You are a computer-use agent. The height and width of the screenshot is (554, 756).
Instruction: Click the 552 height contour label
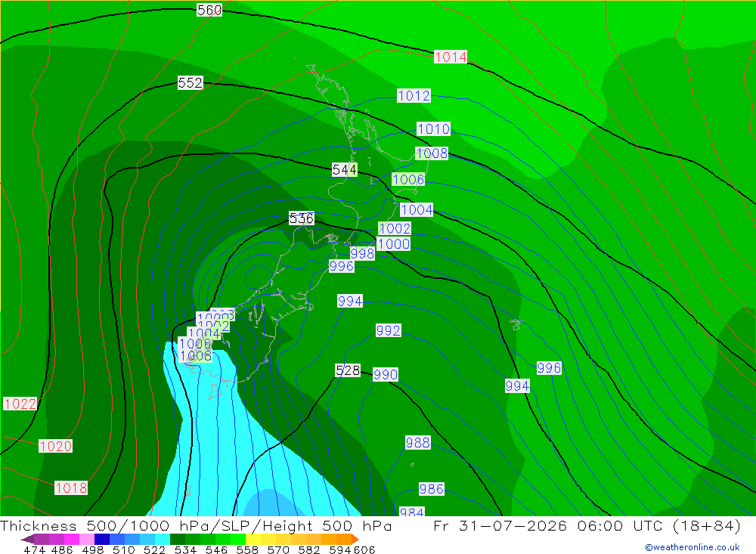click(191, 83)
